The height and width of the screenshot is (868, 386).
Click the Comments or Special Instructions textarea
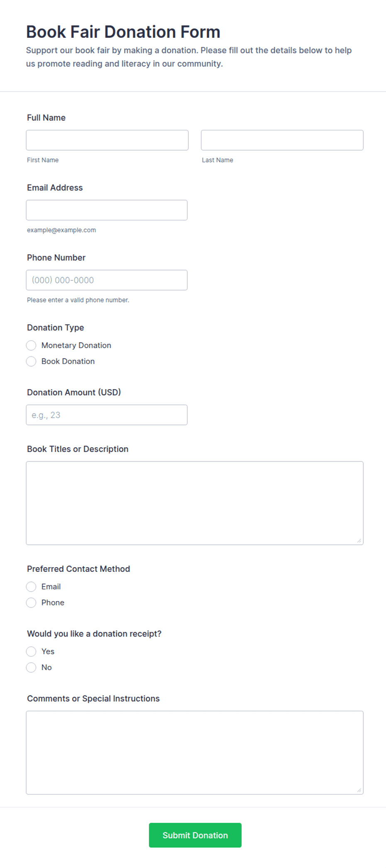pos(195,753)
